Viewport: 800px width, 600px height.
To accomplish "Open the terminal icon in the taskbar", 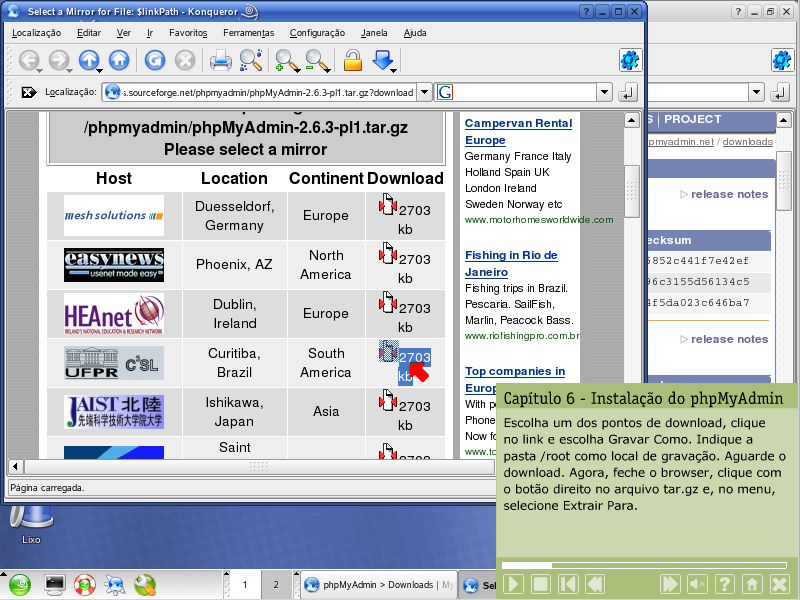I will pos(55,583).
